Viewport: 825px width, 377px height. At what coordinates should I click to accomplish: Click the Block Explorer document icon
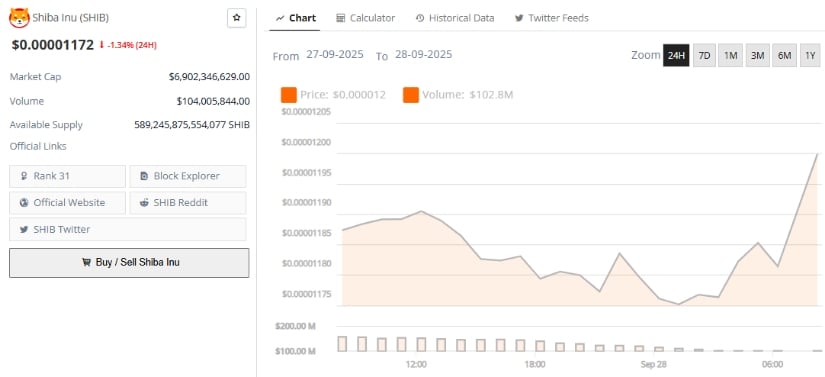(144, 176)
